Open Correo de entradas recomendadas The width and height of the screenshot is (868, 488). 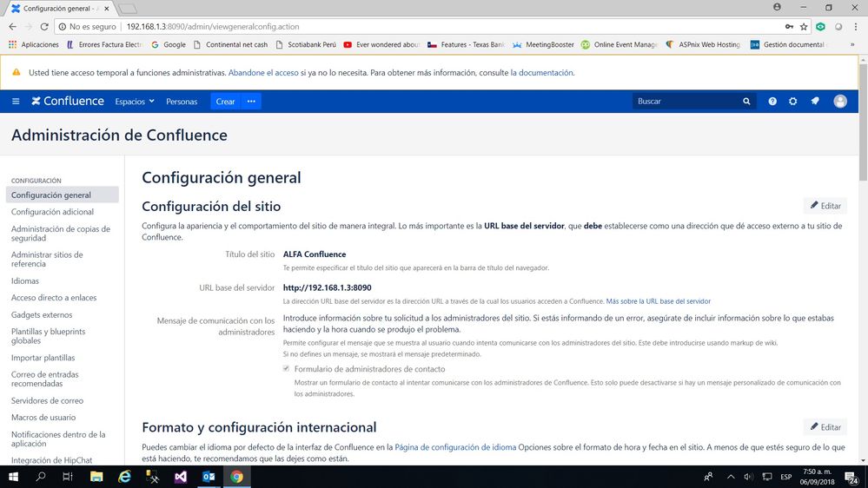click(x=45, y=379)
